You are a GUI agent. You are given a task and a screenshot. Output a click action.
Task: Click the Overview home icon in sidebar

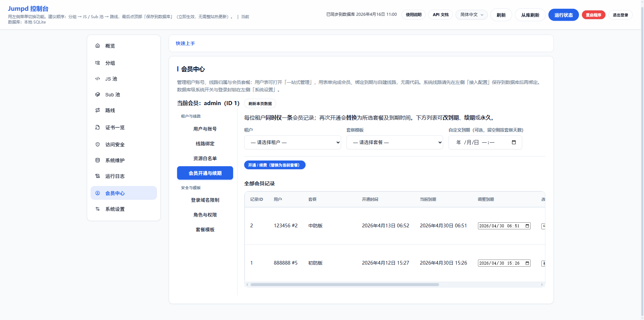click(x=98, y=46)
